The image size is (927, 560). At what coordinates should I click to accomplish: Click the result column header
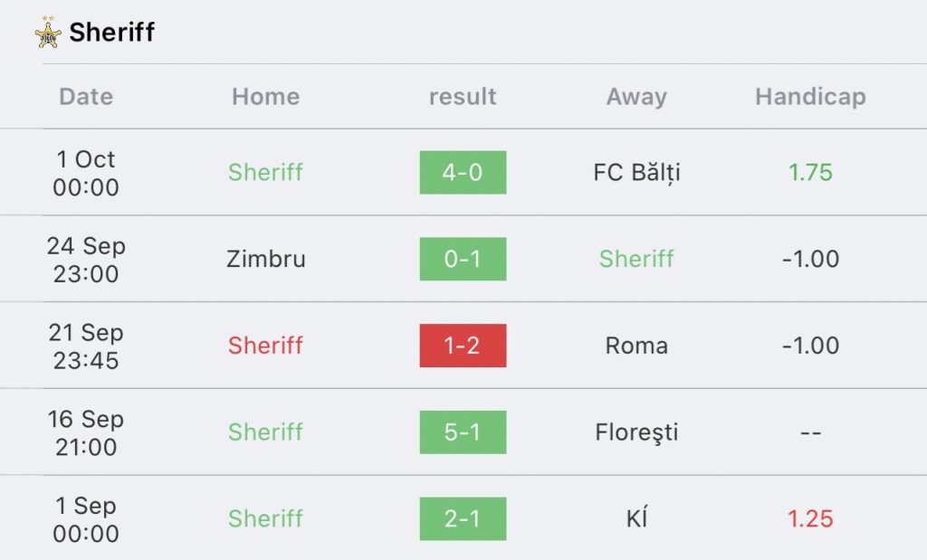tap(463, 97)
